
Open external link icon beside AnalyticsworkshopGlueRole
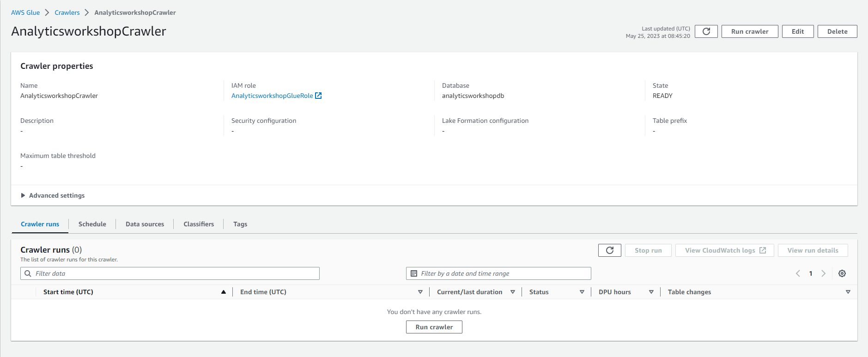318,96
